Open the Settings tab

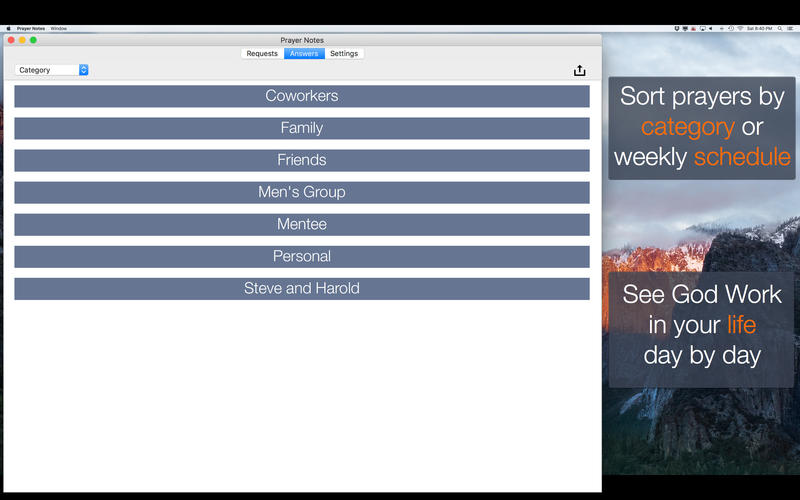coord(344,53)
